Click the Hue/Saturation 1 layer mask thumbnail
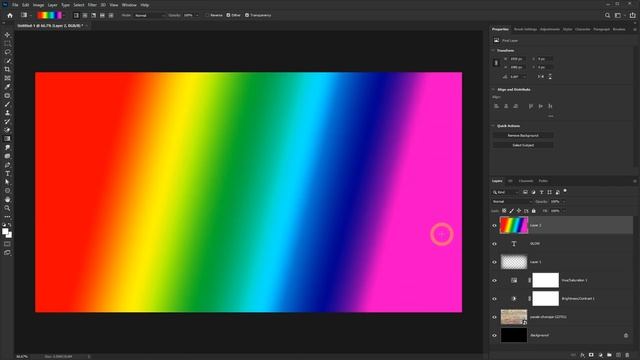This screenshot has height=360, width=640. (546, 280)
